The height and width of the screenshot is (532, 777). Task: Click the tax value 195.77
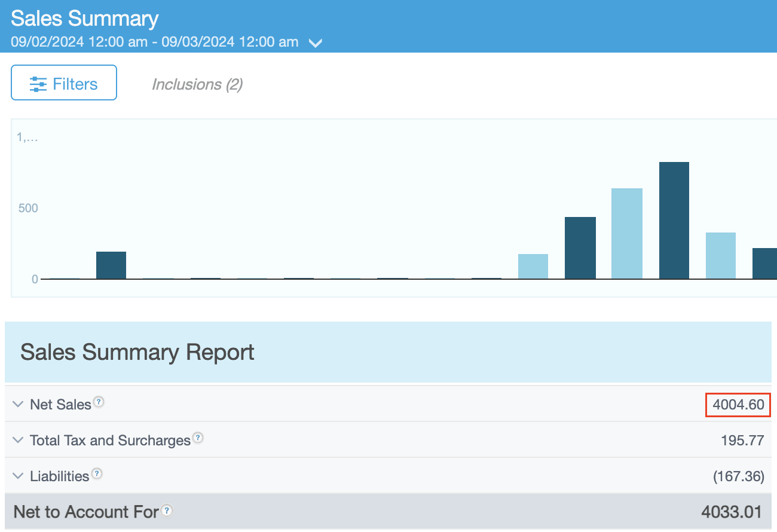(x=742, y=441)
